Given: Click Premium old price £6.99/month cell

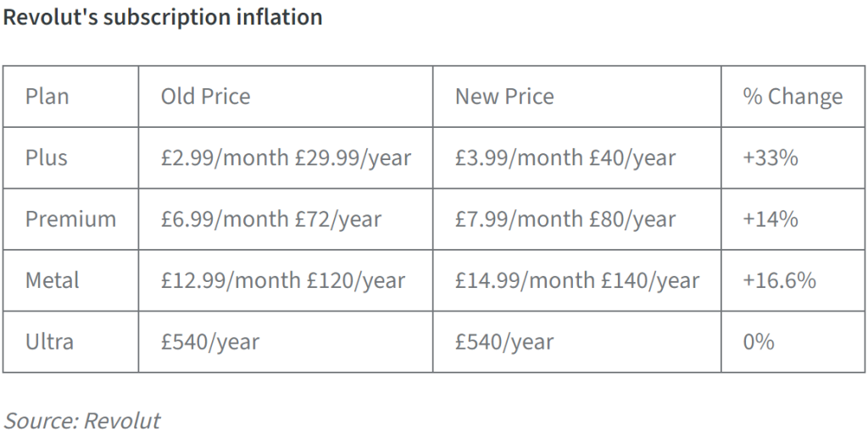Looking at the screenshot, I should coord(286,219).
